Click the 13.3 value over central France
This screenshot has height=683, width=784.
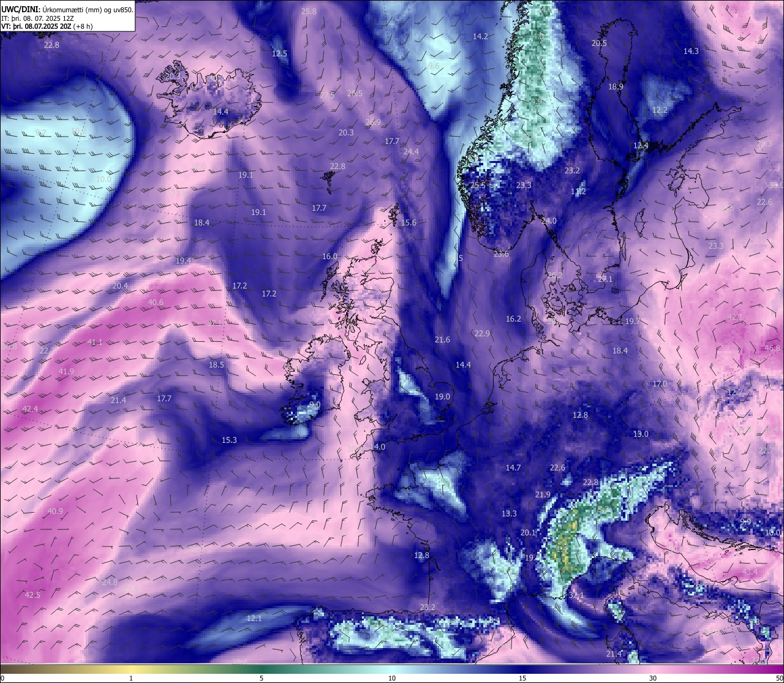coord(509,513)
